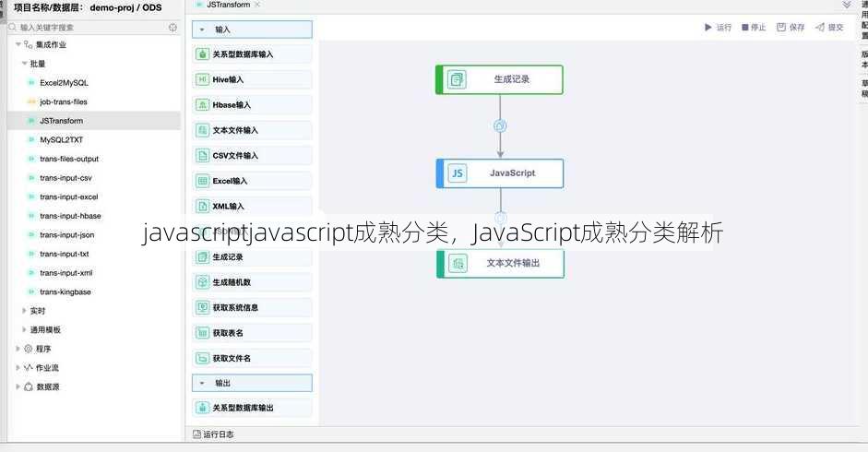
Task: Open trans-input-hbase job
Action: [70, 216]
